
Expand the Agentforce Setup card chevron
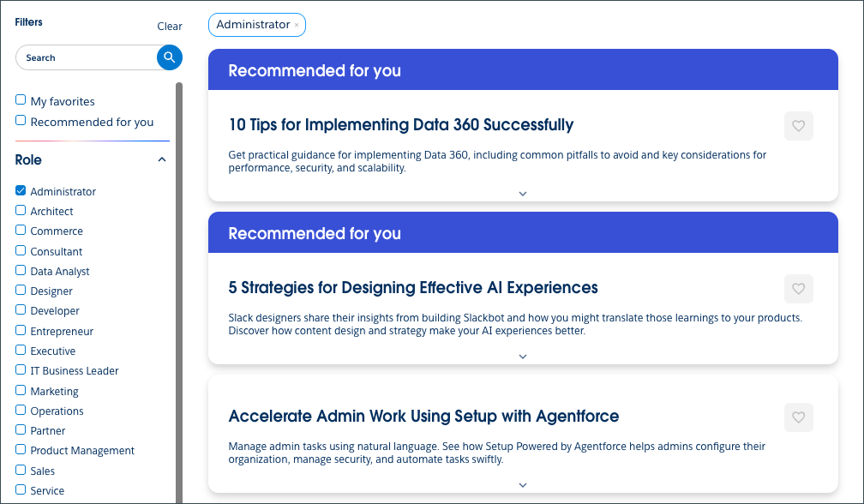[523, 485]
